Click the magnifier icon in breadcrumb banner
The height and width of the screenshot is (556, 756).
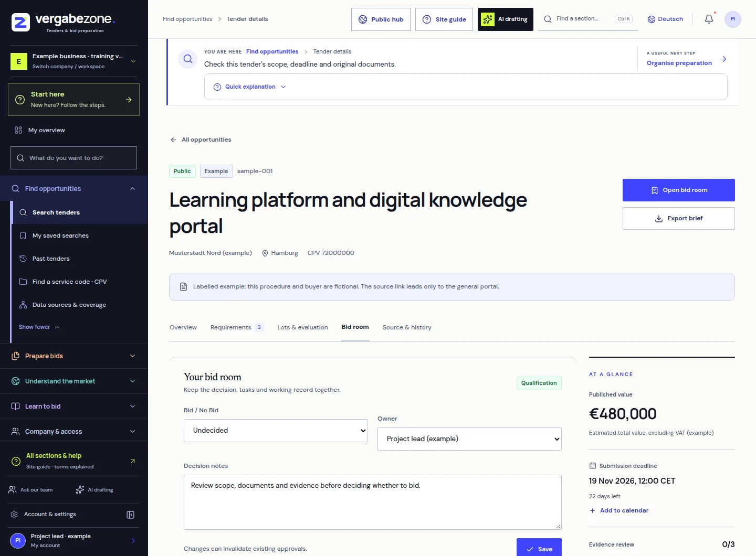(188, 59)
